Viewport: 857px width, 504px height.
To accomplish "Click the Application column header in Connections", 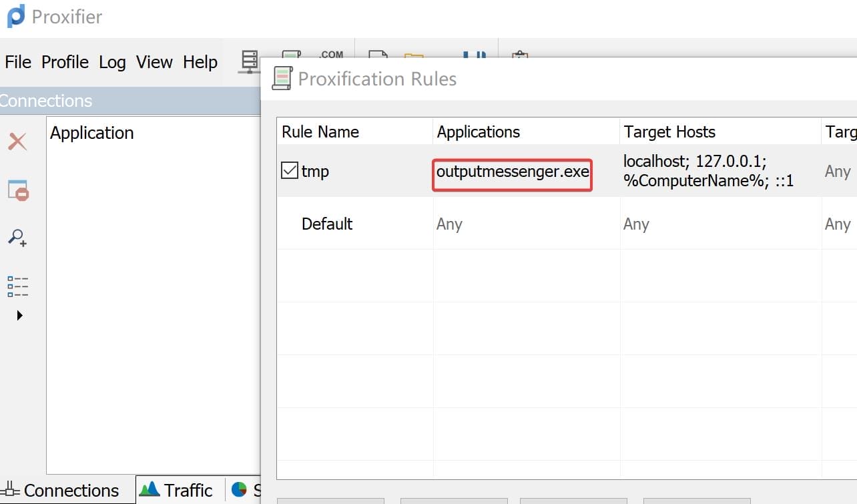I will (92, 133).
